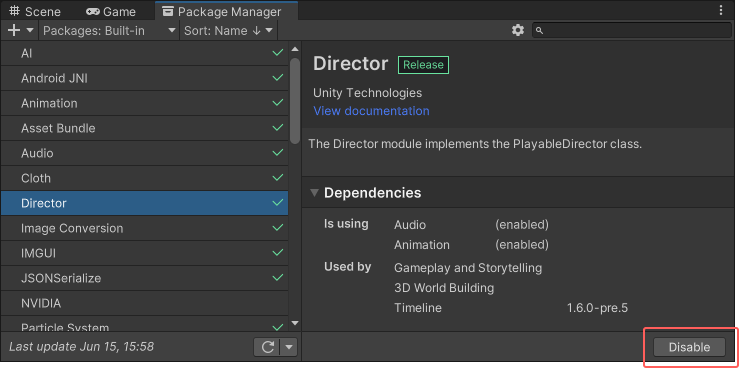Select the Android JNI package
The image size is (742, 370).
144,79
